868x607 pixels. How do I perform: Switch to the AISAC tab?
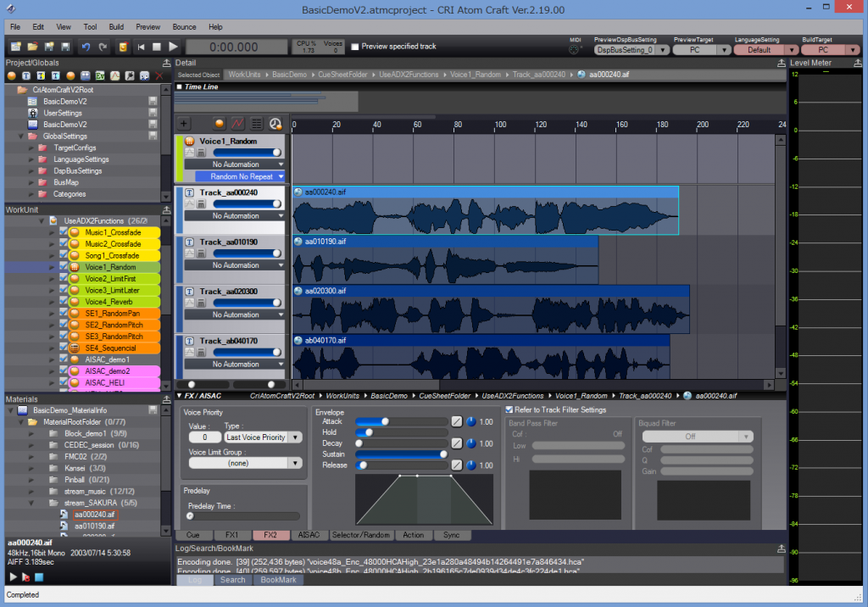(x=309, y=535)
